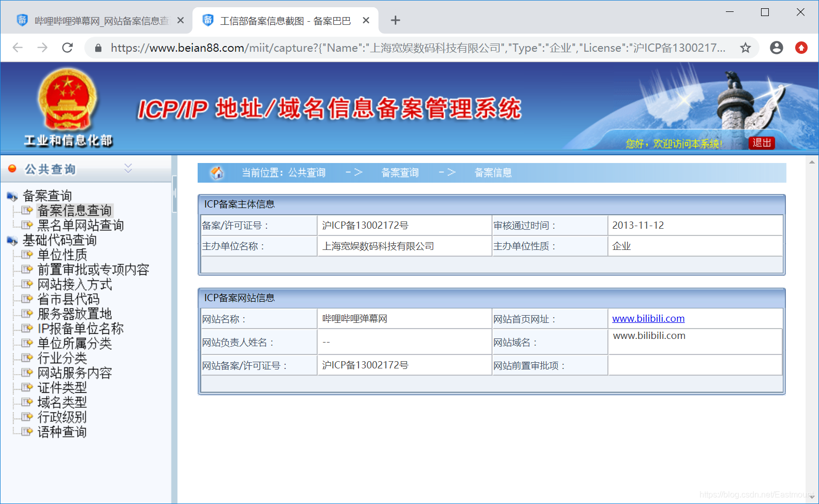Click the folder icon beside 备案查询
This screenshot has width=819, height=504.
[12, 196]
